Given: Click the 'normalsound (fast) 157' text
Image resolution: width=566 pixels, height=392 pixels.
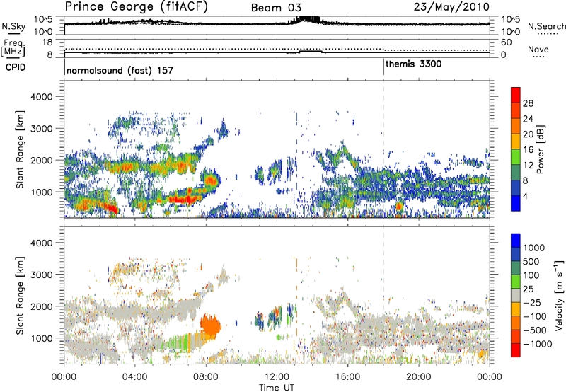Looking at the screenshot, I should coord(120,70).
